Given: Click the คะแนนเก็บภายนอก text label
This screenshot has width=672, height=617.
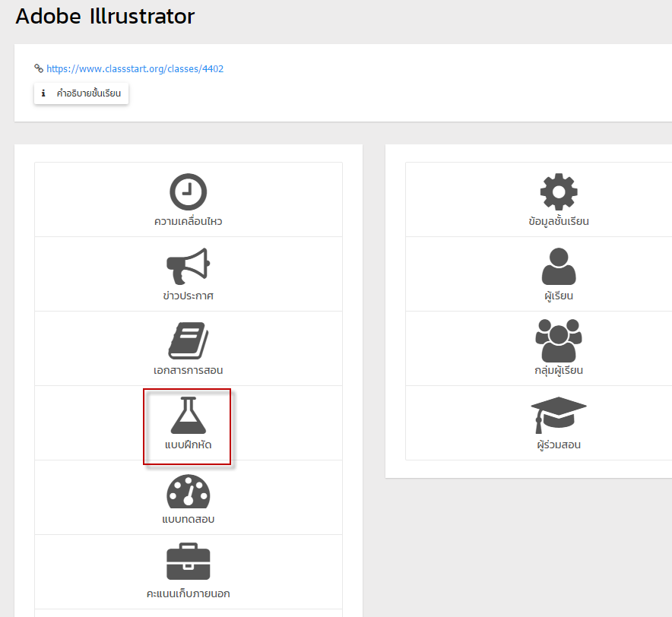Looking at the screenshot, I should click(188, 593).
